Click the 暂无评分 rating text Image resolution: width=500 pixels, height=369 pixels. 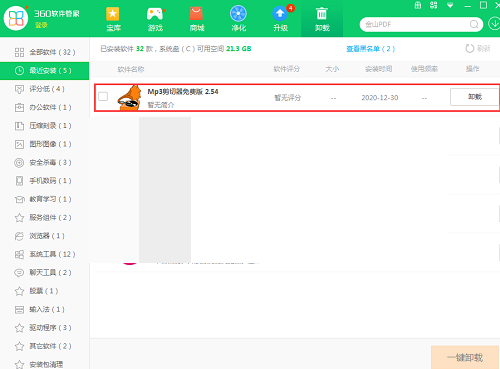tap(287, 98)
